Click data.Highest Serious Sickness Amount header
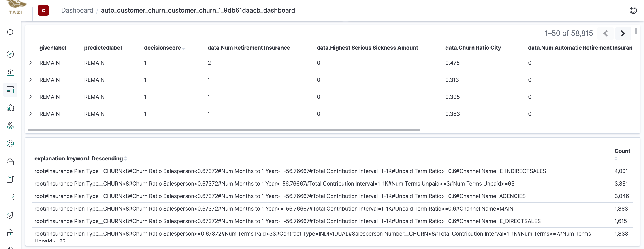 pos(367,48)
